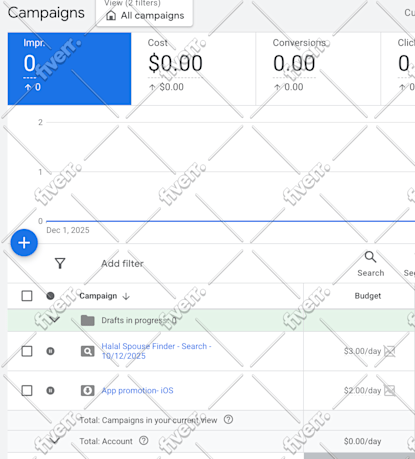Select the Conversions metric card
Image resolution: width=415 pixels, height=459 pixels.
[x=318, y=69]
